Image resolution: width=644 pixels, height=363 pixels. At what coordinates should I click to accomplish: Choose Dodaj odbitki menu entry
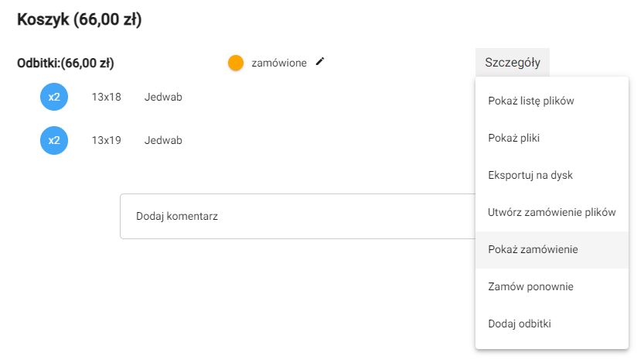(520, 324)
